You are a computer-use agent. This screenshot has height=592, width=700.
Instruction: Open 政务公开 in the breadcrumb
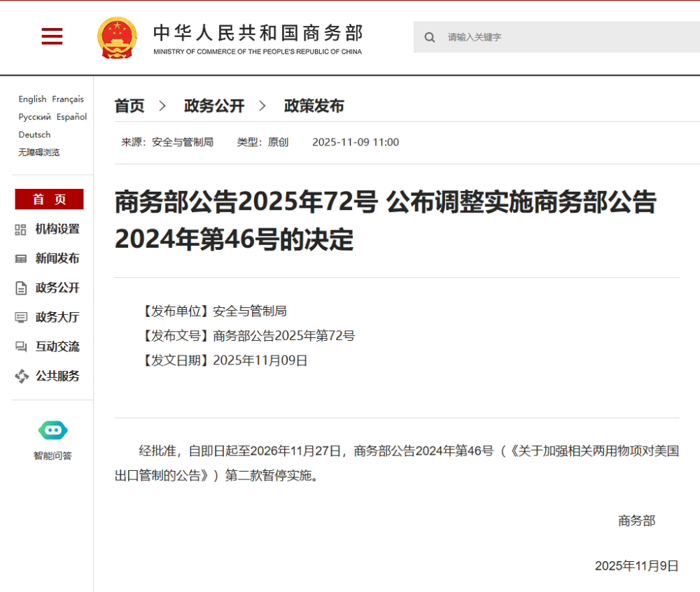click(x=214, y=106)
